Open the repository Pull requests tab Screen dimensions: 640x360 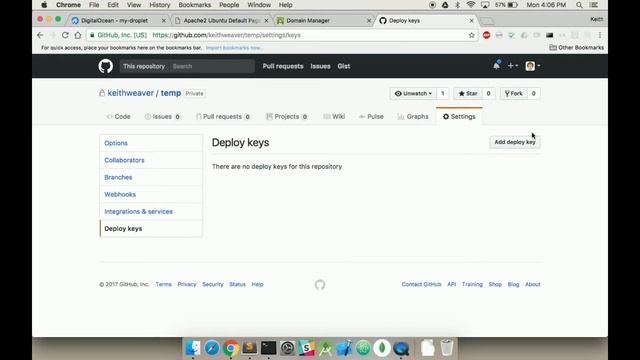[x=223, y=116]
